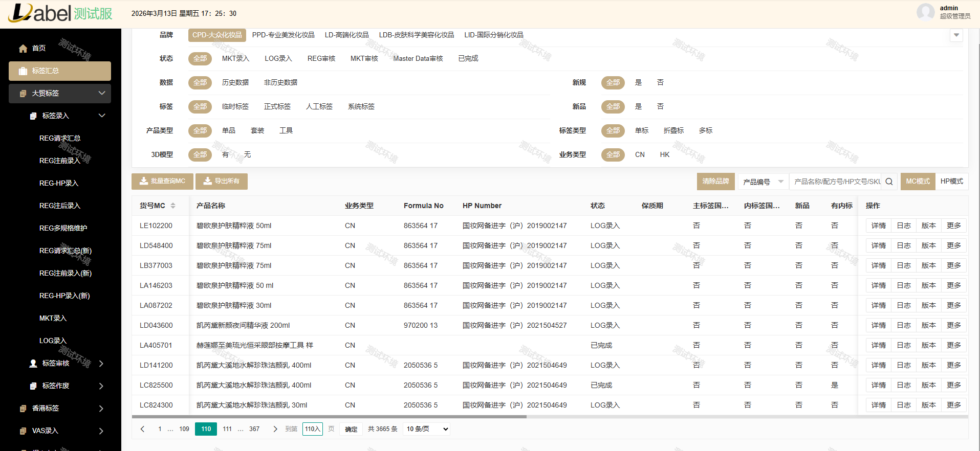Select 新规 filter option 是
Viewport: 980px width, 451px height.
pyautogui.click(x=638, y=82)
